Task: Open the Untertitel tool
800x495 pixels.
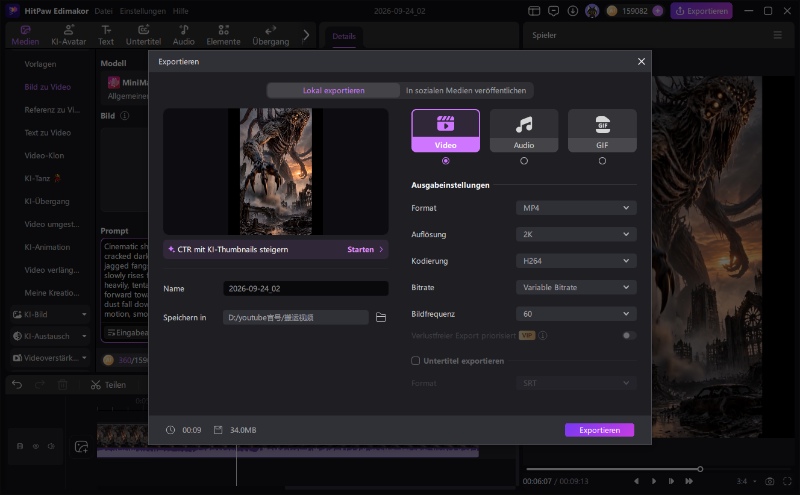Action: (143, 35)
